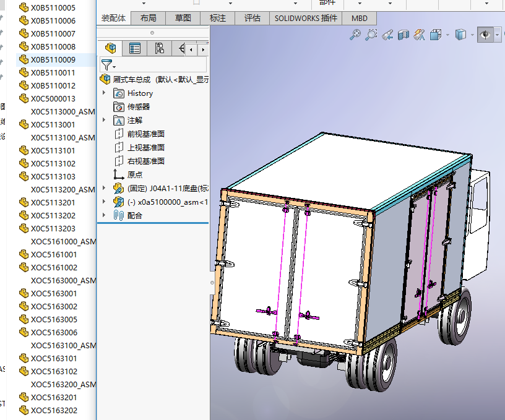Switch to the PropertyManager panel icon
Screen dimensions: 505x420
pyautogui.click(x=135, y=48)
